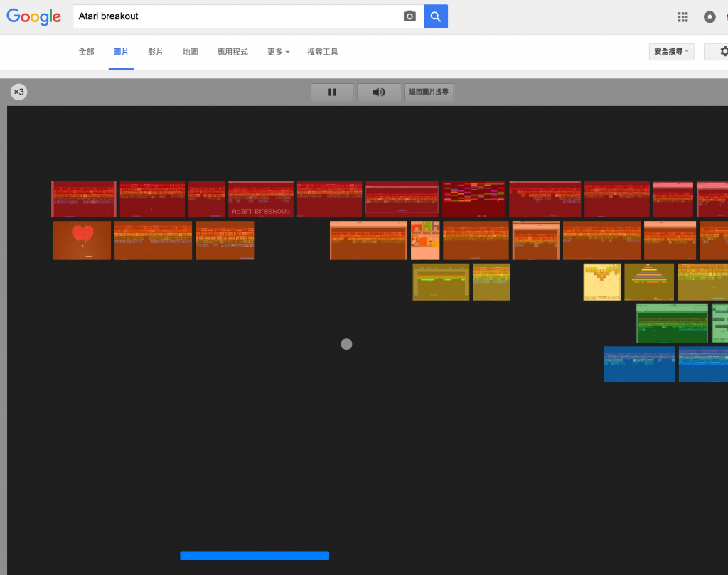Click the blue paddle
728x575 pixels.
[255, 556]
